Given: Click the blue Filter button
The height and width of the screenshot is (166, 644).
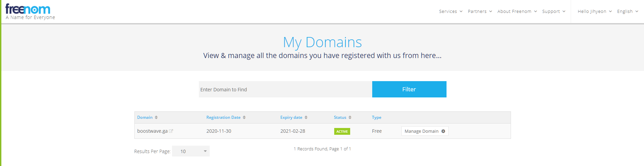Looking at the screenshot, I should (409, 89).
